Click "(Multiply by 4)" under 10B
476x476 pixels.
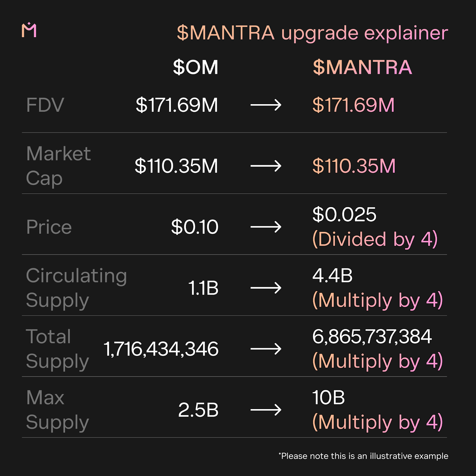[378, 422]
